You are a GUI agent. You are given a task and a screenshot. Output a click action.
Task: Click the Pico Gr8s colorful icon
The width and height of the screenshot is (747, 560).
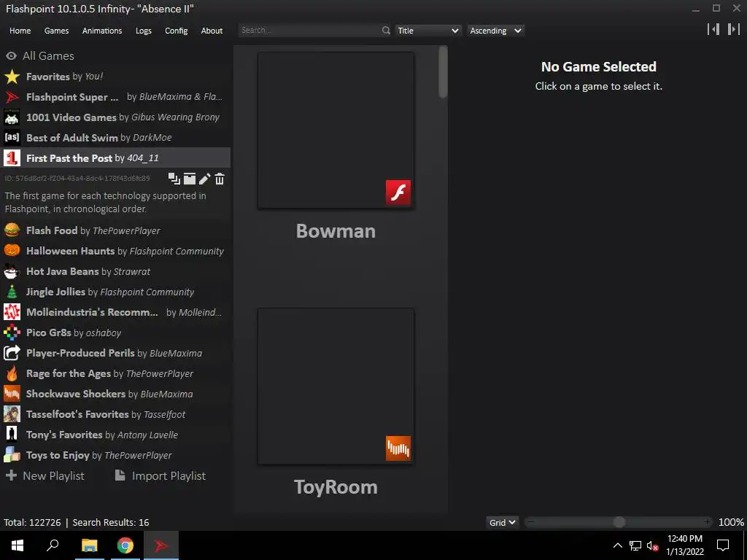pos(12,332)
